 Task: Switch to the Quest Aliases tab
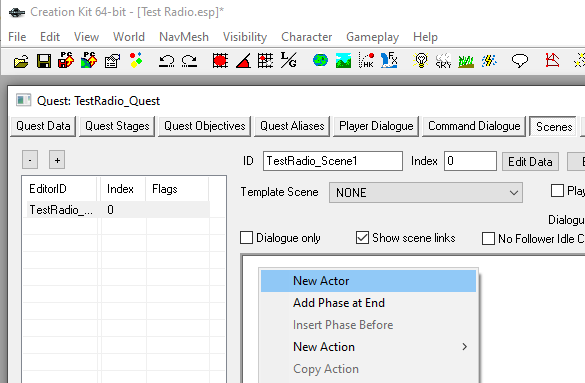click(x=292, y=126)
